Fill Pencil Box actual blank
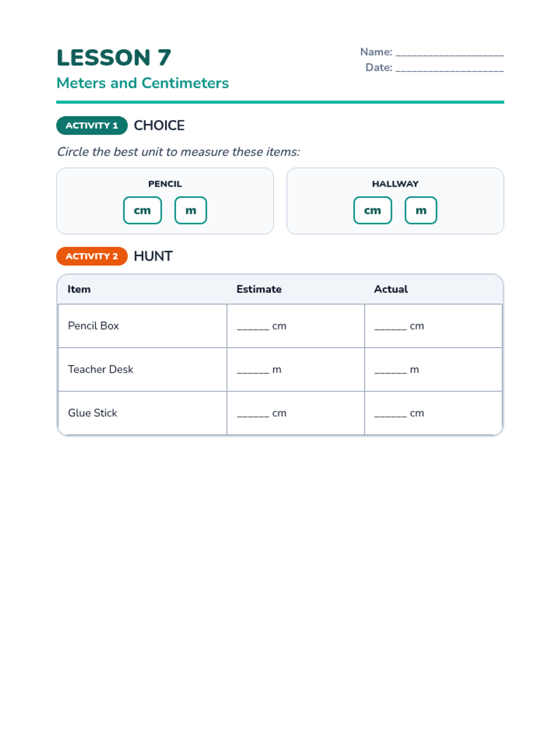560x747 pixels. [x=390, y=327]
